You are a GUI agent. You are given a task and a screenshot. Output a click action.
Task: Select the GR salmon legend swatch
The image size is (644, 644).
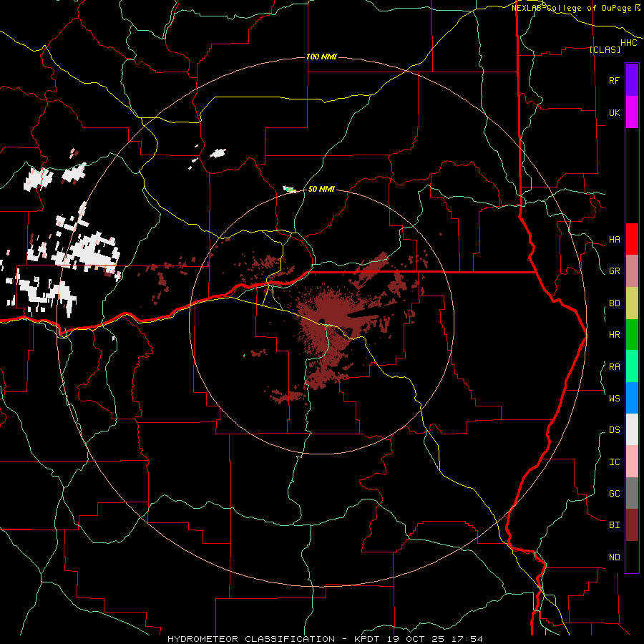[632, 271]
